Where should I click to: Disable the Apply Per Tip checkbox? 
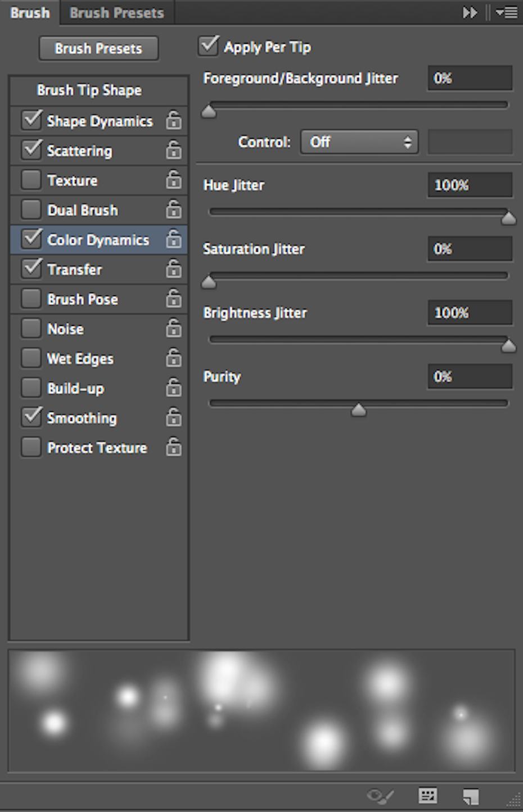coord(209,46)
